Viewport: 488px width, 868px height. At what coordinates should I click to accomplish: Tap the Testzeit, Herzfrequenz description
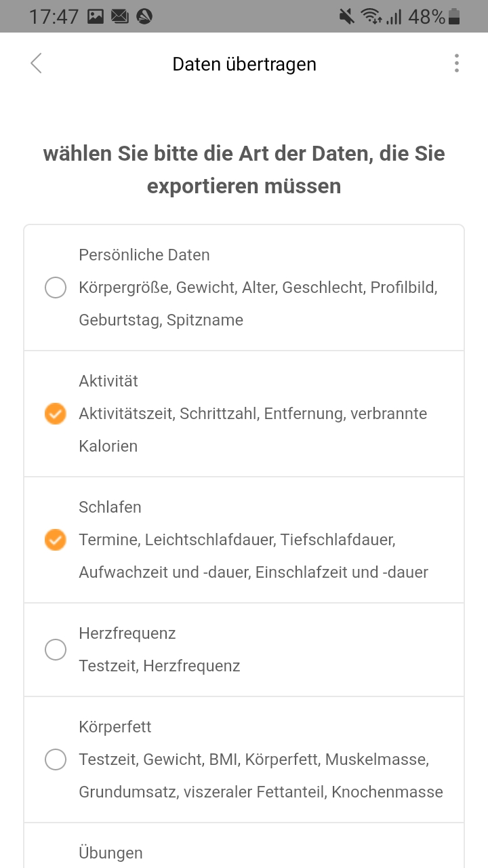pos(159,666)
